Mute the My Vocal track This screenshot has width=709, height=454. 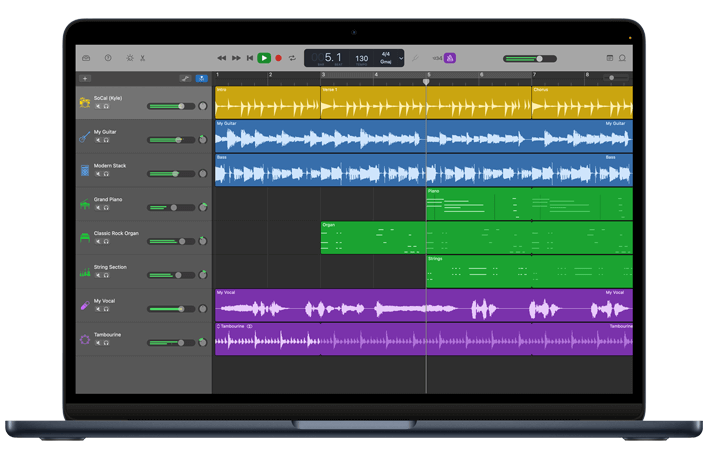pyautogui.click(x=98, y=309)
